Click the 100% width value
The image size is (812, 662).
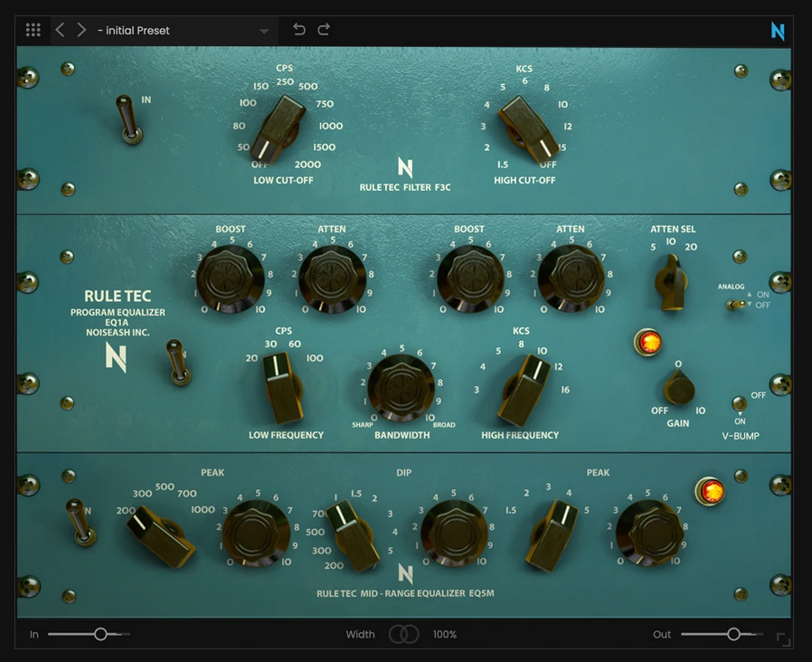[x=444, y=635]
